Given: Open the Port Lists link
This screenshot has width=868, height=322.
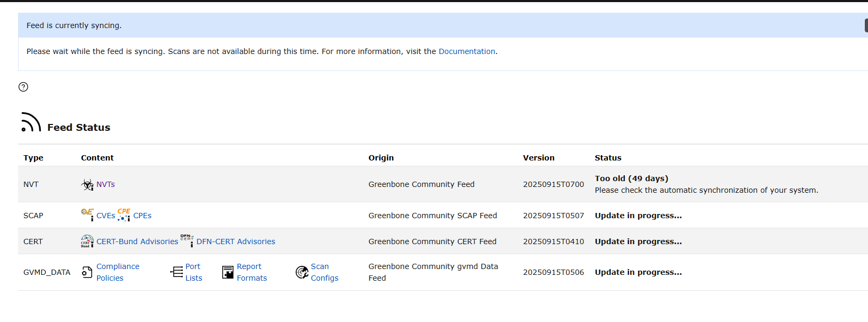Looking at the screenshot, I should click(193, 272).
